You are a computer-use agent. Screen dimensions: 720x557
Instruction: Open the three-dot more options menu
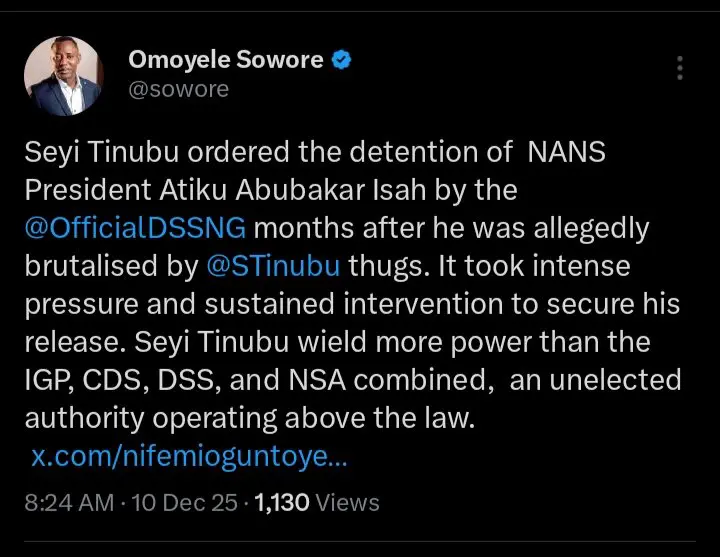pos(679,68)
